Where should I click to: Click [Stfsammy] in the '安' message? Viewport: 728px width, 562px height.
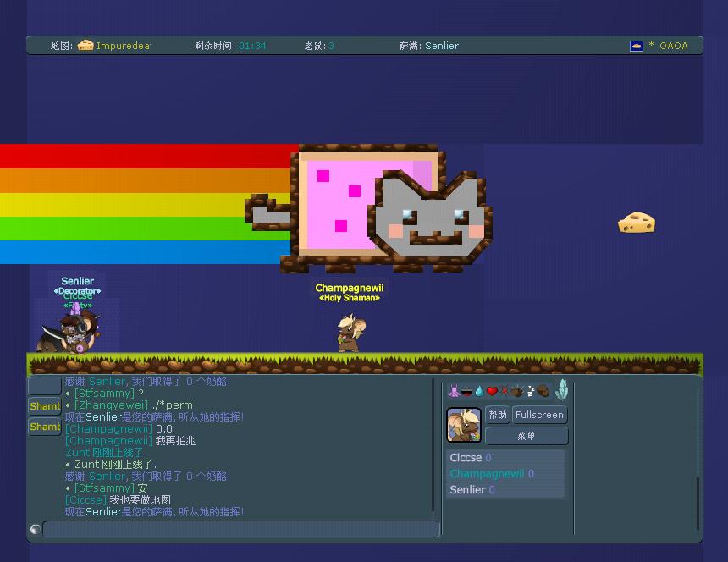104,488
